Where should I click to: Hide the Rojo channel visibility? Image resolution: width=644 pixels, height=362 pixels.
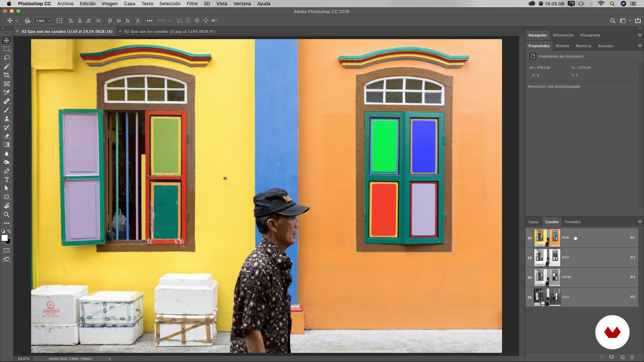click(x=529, y=258)
